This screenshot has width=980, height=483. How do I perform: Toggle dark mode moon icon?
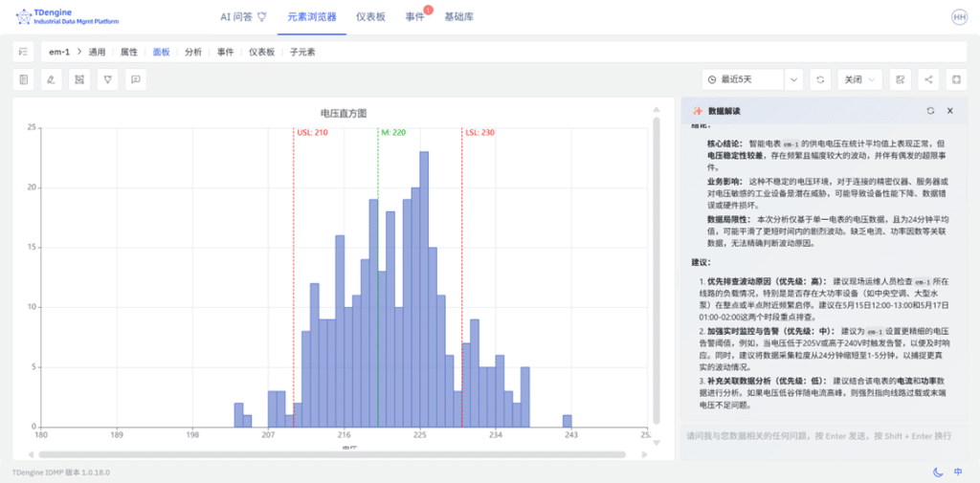pyautogui.click(x=938, y=472)
